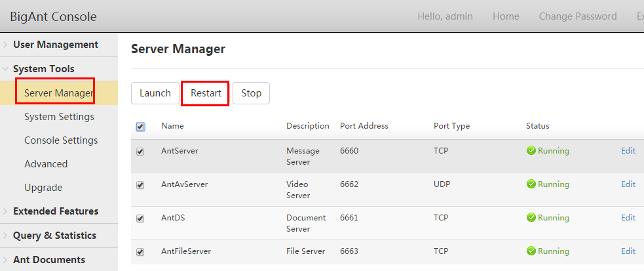This screenshot has width=644, height=271.
Task: Click the green status checkmark for AntDS
Action: (531, 218)
